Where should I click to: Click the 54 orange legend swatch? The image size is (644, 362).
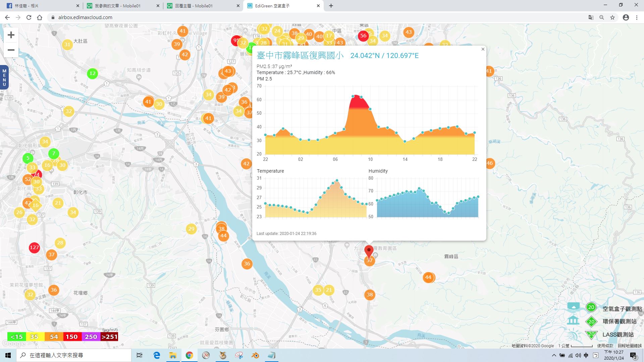tap(54, 337)
